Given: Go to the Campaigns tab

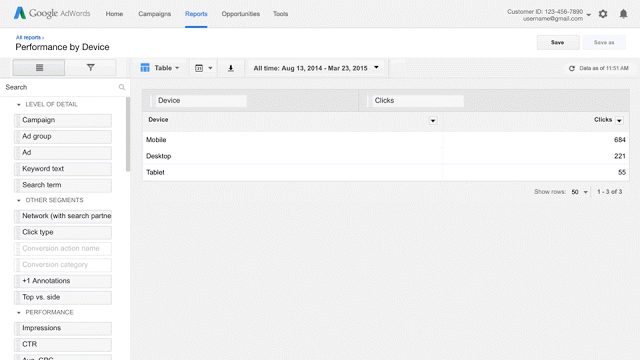Looking at the screenshot, I should coord(155,14).
